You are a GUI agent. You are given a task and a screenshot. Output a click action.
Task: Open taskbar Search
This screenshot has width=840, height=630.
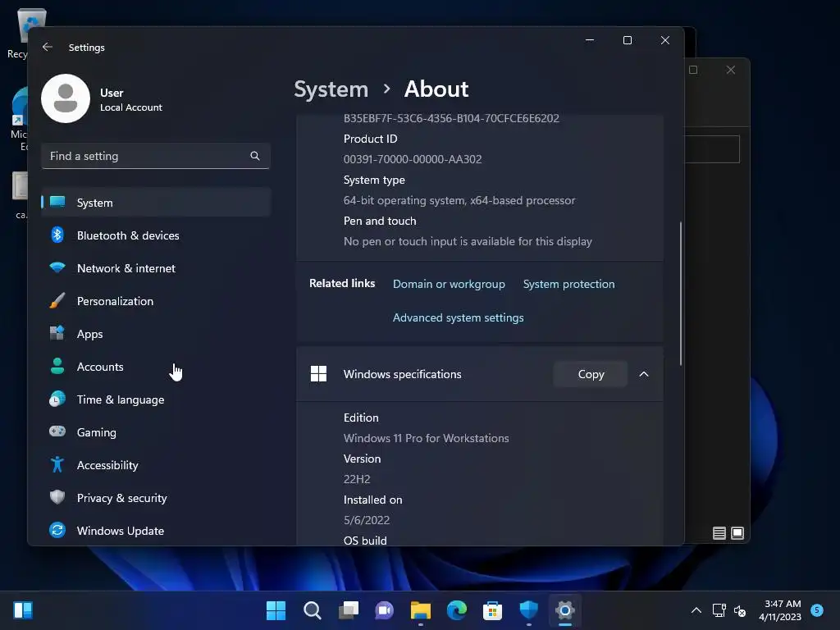pos(313,610)
